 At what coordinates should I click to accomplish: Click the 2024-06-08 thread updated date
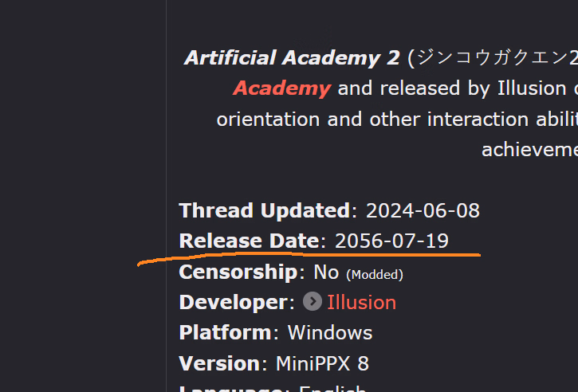pos(423,210)
